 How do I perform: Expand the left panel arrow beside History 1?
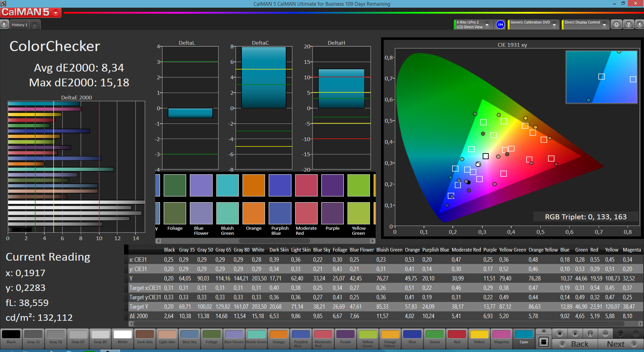point(4,25)
